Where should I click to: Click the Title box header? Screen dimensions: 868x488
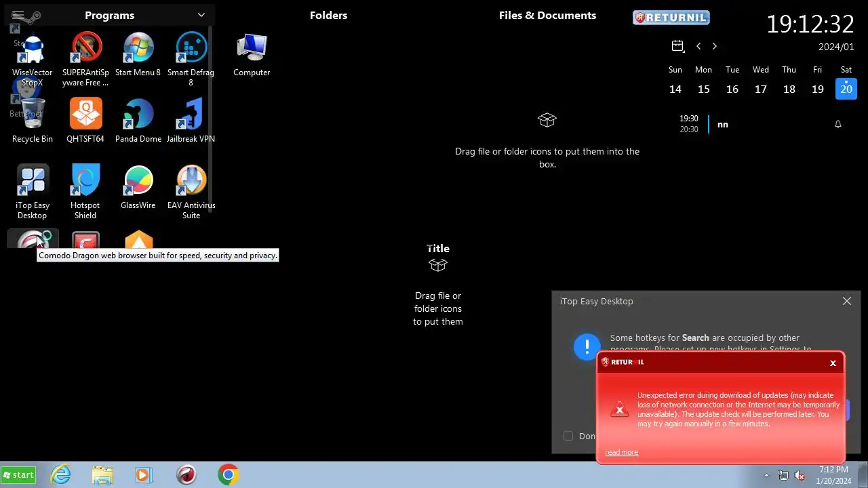[x=438, y=249]
